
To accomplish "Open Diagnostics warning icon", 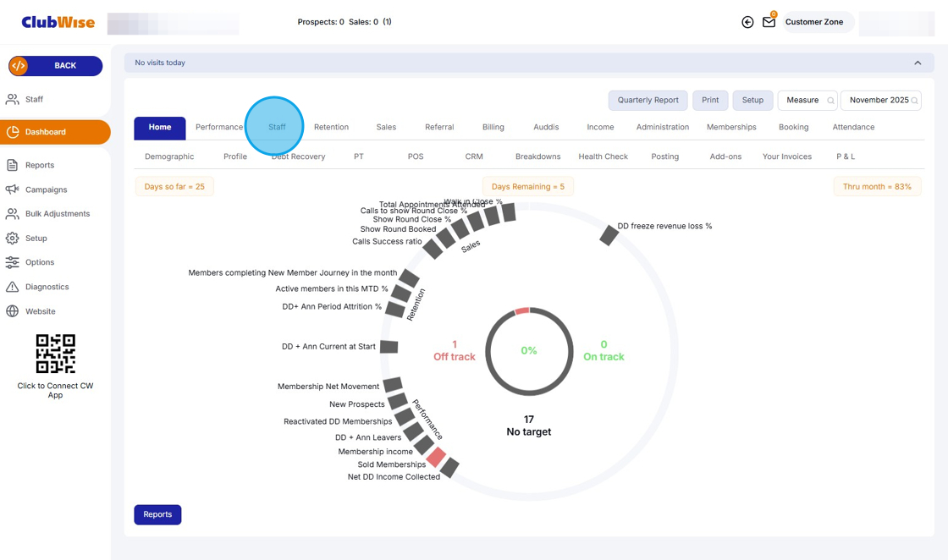I will (13, 288).
